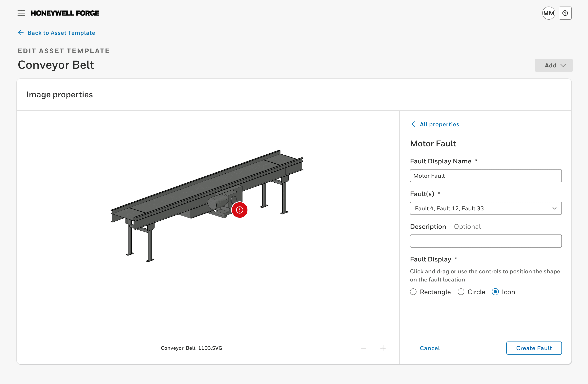Click the zoom in plus icon on image
The width and height of the screenshot is (588, 384).
click(383, 348)
